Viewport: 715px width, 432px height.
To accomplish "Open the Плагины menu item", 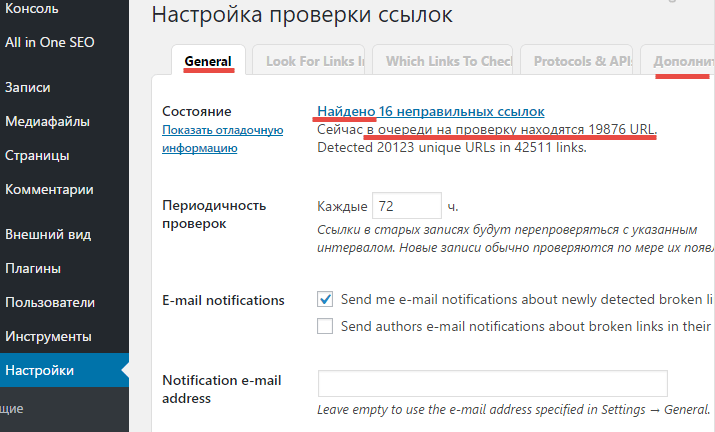I will pyautogui.click(x=33, y=268).
